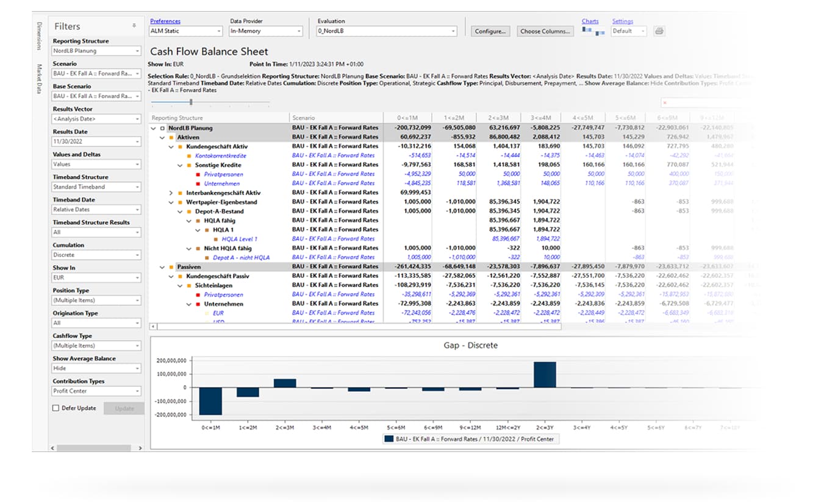Switch to the Dimensions side tab

[x=39, y=36]
